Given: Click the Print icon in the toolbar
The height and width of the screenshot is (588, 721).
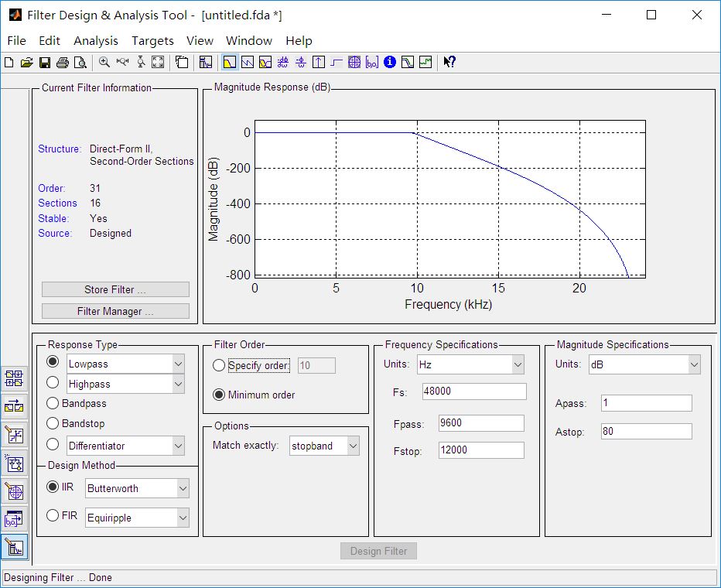Looking at the screenshot, I should click(x=63, y=62).
